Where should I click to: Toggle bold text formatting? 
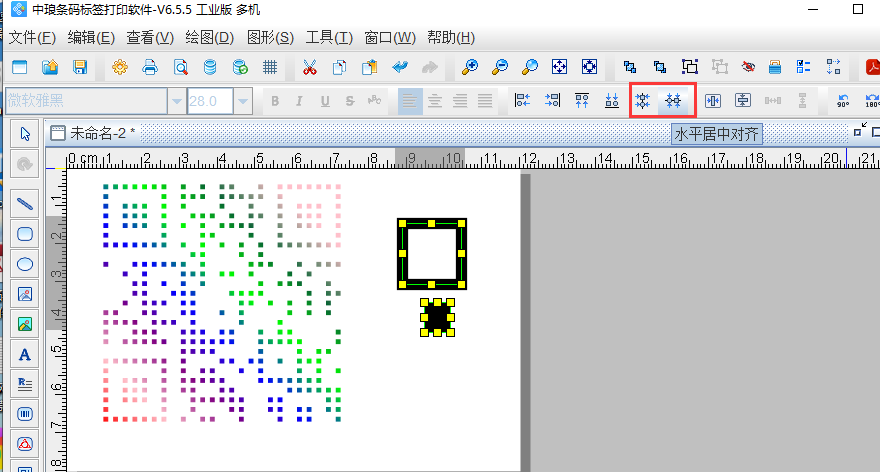tap(274, 101)
